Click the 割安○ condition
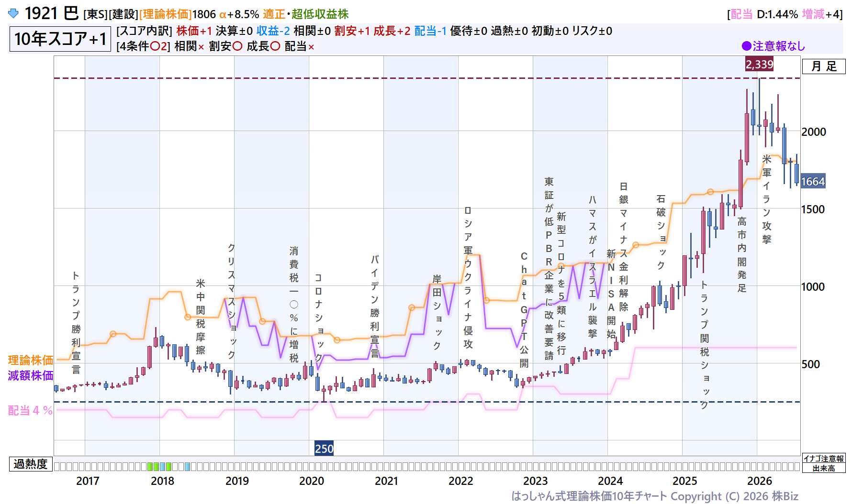852x504 pixels. (x=226, y=46)
